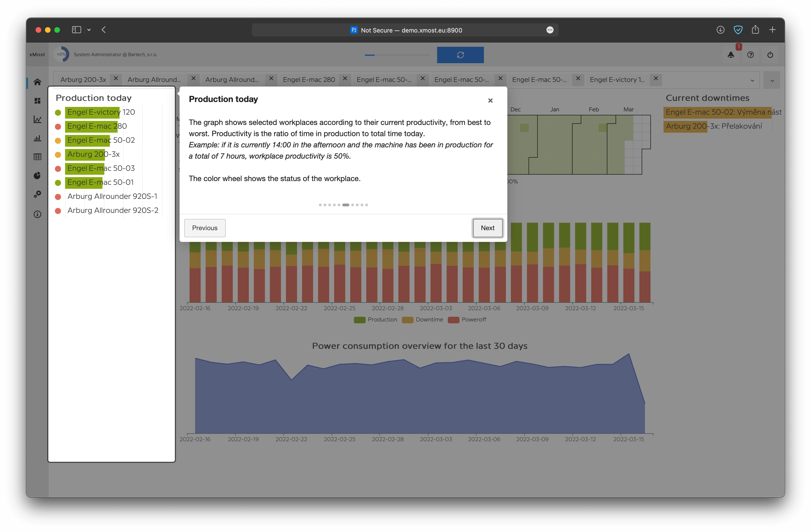Screen dimensions: 811x532
Task: Open the line chart icon in sidebar
Action: click(37, 120)
